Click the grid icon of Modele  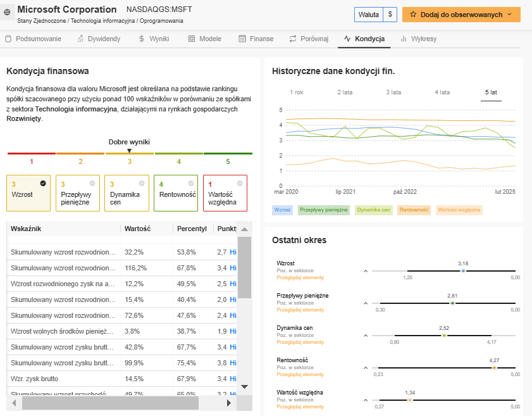(x=192, y=39)
